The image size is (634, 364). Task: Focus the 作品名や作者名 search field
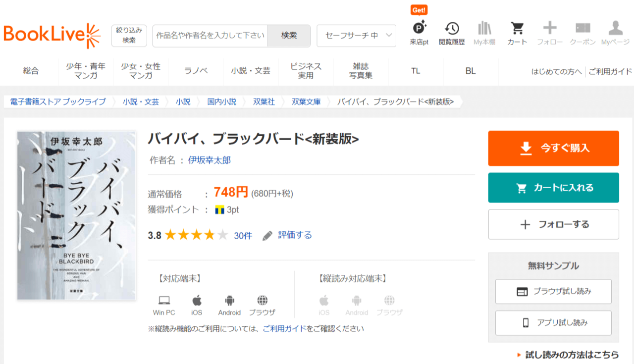[x=210, y=36]
